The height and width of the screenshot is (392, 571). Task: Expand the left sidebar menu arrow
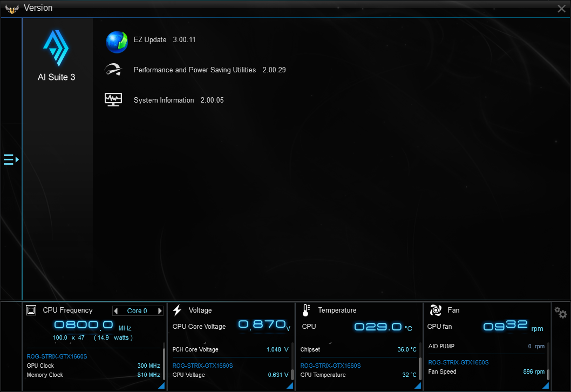click(x=11, y=160)
